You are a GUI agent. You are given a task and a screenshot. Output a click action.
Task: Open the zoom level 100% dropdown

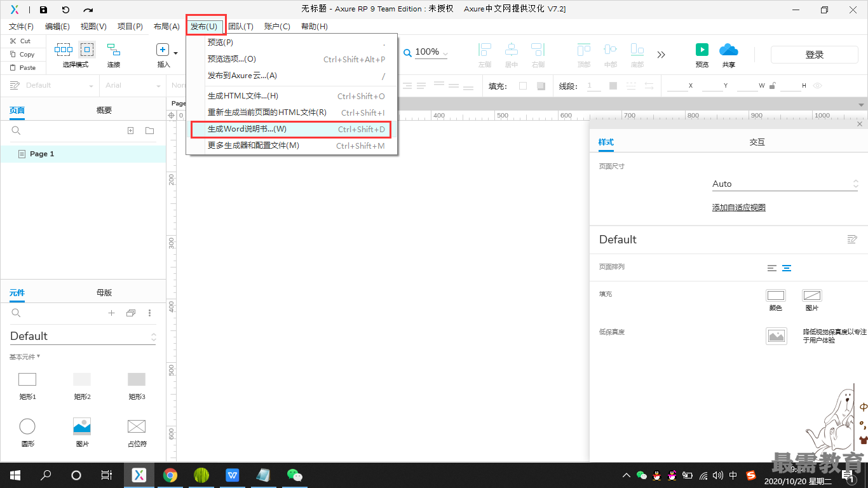[x=431, y=52]
